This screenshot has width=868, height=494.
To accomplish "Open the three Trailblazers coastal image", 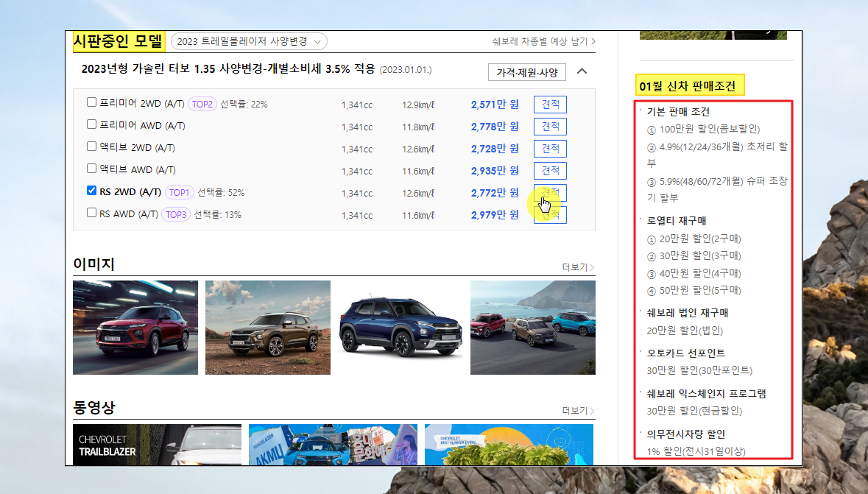I will [532, 328].
